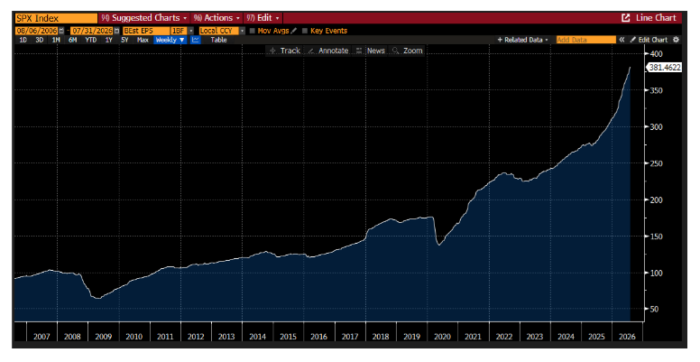700x362 pixels.
Task: Open the start date calendar icon
Action: (x=62, y=31)
